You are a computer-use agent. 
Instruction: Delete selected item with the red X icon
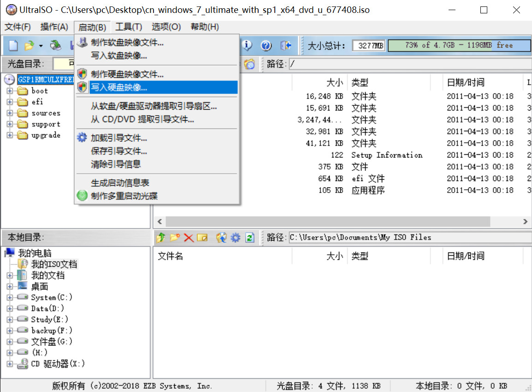click(188, 237)
